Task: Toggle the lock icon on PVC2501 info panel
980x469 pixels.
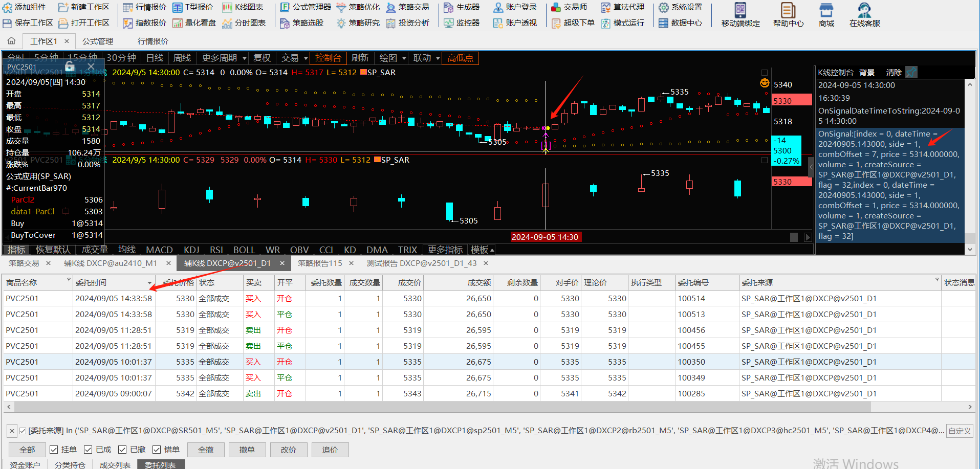Action: click(70, 66)
